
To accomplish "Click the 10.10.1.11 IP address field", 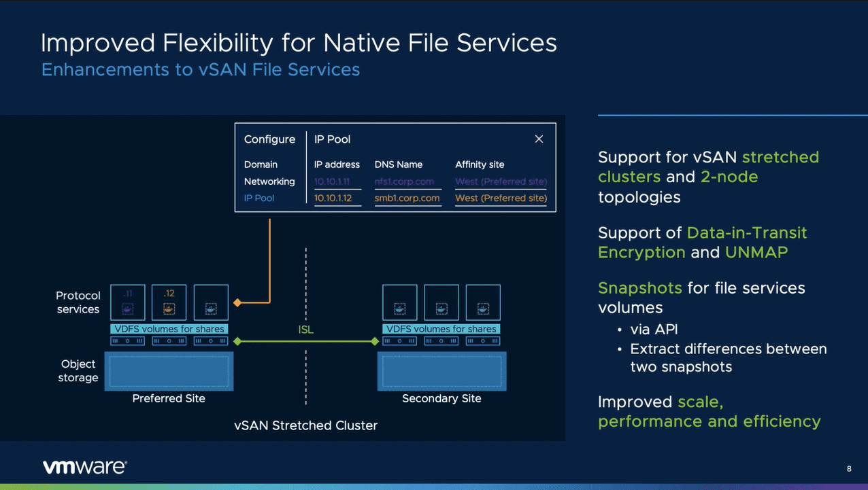I will [x=337, y=182].
